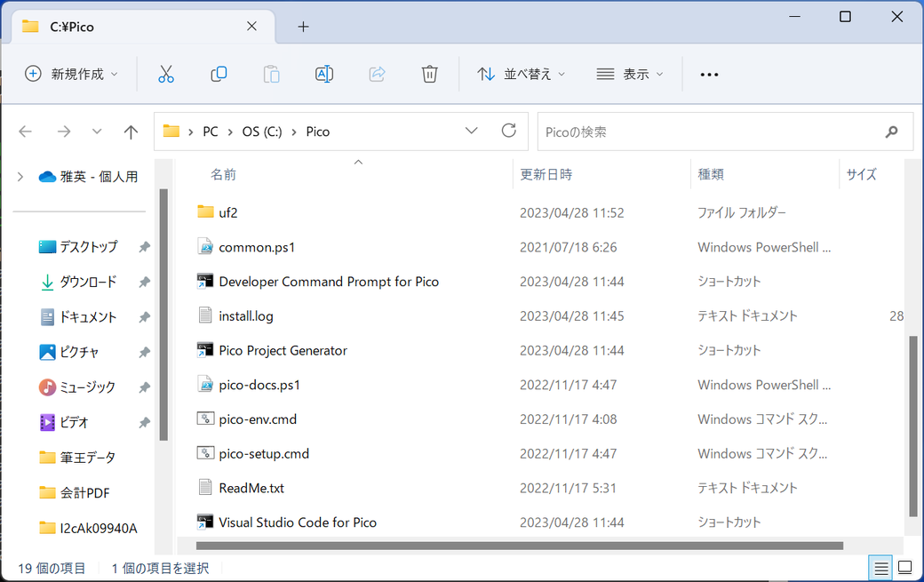Unpin ミュージック using its pin icon
Image resolution: width=924 pixels, height=582 pixels.
144,387
